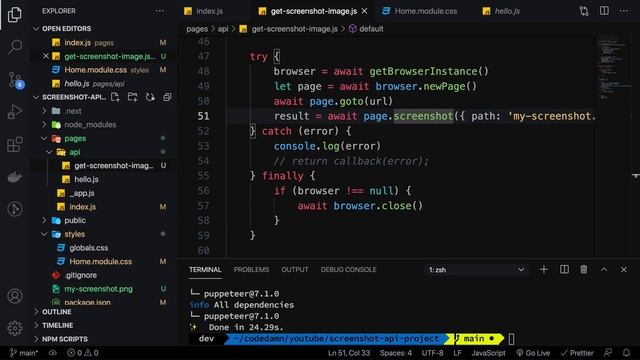Open editor more actions ellipsis
The image size is (640, 360).
click(624, 11)
